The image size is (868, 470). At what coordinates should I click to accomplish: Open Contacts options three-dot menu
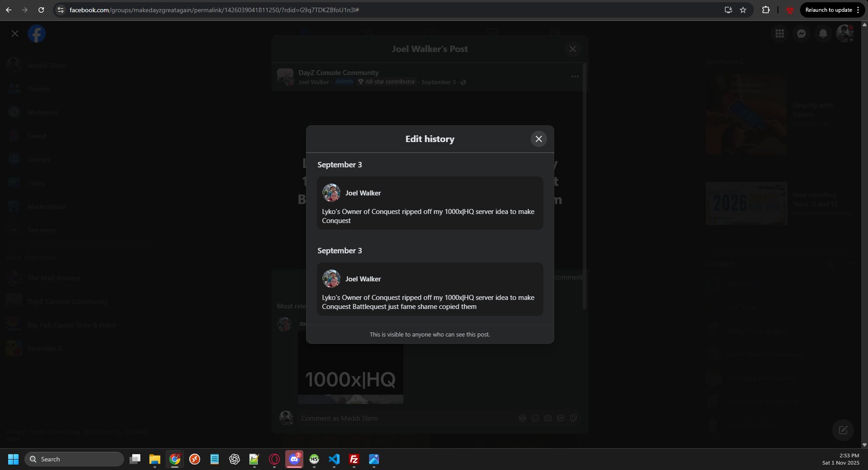click(x=849, y=264)
